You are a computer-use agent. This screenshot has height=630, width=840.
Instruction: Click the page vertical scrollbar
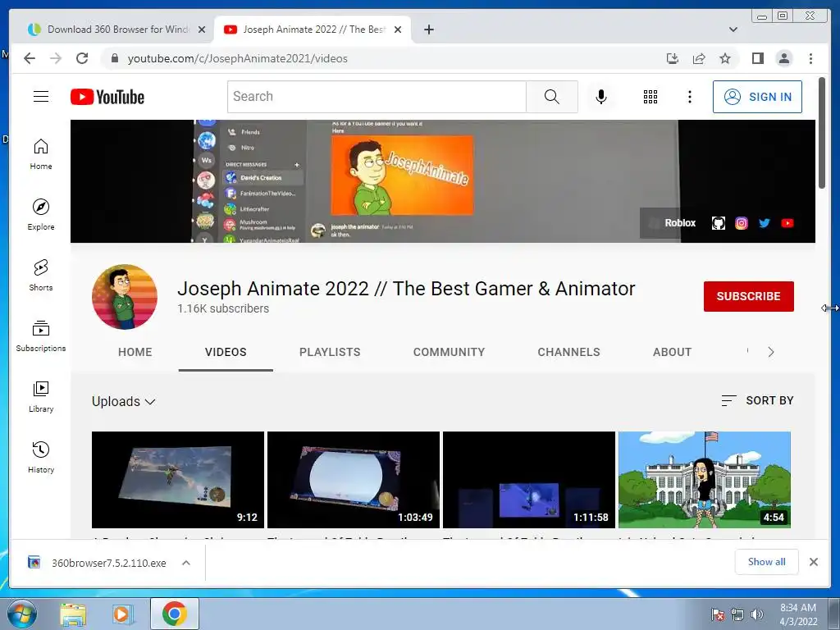pyautogui.click(x=822, y=132)
